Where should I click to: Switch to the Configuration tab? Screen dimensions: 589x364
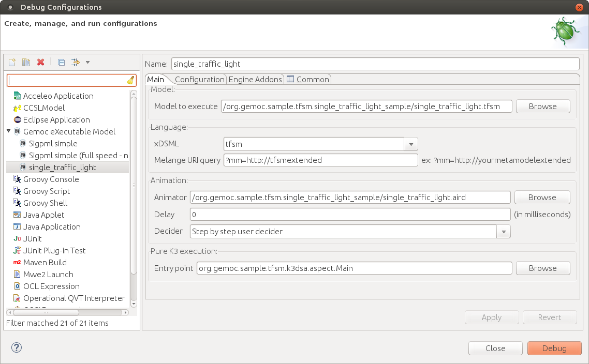(199, 79)
